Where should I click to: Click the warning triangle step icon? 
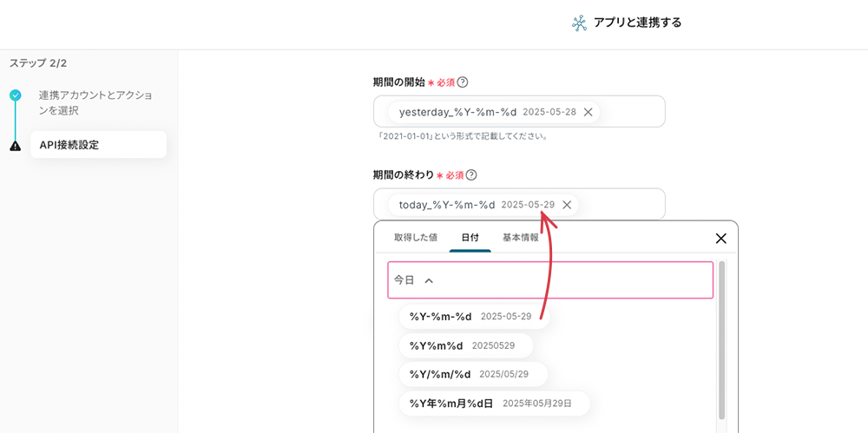[16, 146]
